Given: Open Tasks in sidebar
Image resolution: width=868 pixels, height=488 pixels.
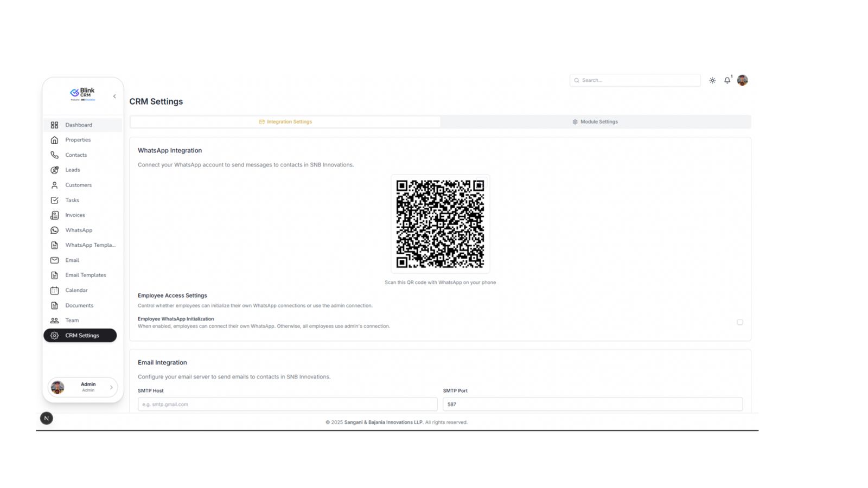Looking at the screenshot, I should [82, 200].
